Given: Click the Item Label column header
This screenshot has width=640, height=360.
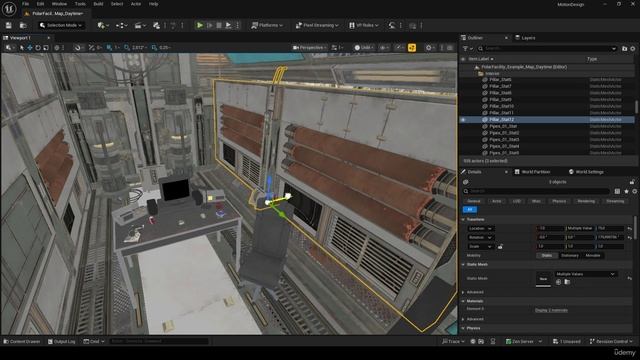Looking at the screenshot, I should tap(480, 59).
